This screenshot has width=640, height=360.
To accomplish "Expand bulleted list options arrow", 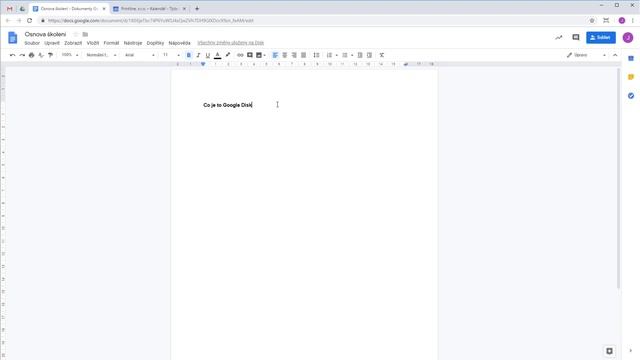I will pos(352,55).
